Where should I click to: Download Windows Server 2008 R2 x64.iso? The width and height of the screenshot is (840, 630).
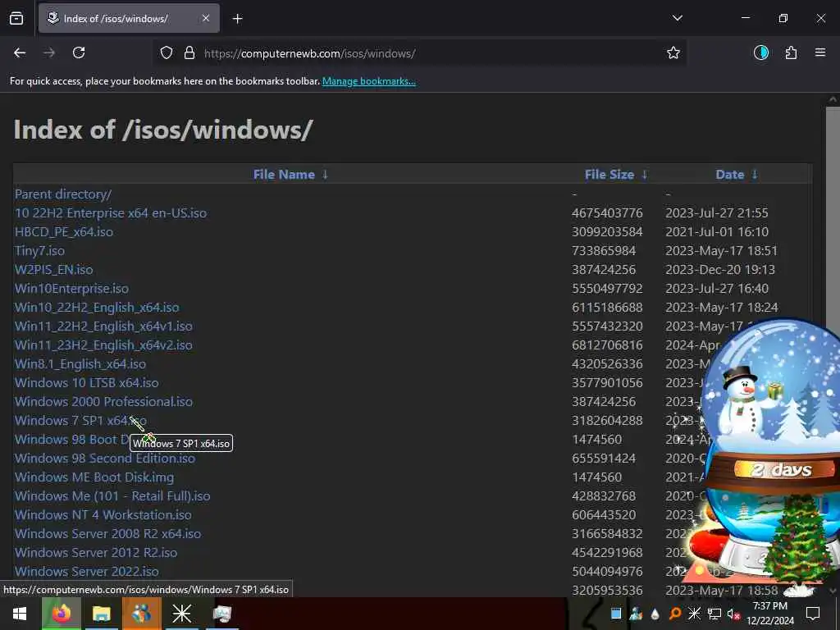point(107,533)
